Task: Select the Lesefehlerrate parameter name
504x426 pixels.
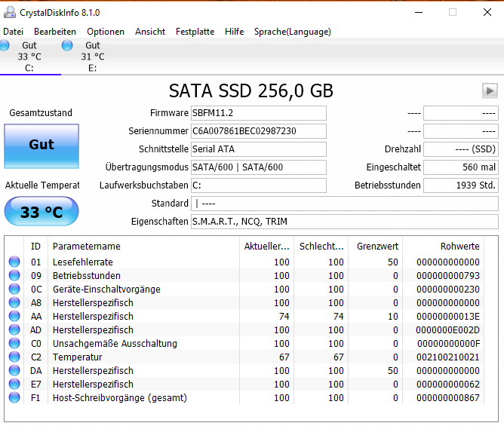Action: point(82,262)
